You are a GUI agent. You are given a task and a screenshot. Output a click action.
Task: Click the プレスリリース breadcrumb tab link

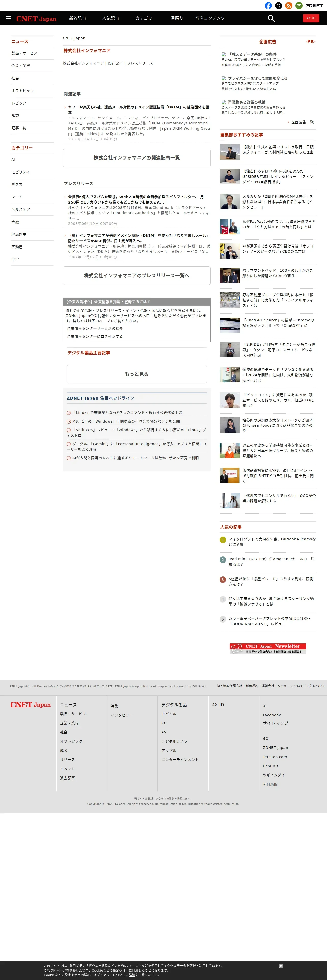click(x=140, y=63)
